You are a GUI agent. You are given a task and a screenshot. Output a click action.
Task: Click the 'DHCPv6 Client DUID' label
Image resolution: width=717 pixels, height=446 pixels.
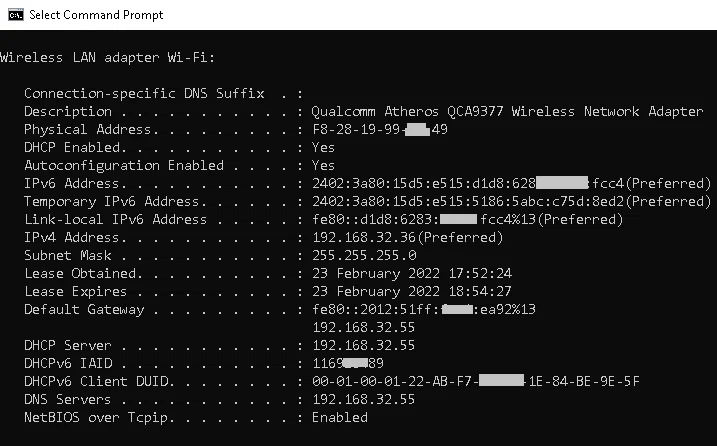(97, 381)
